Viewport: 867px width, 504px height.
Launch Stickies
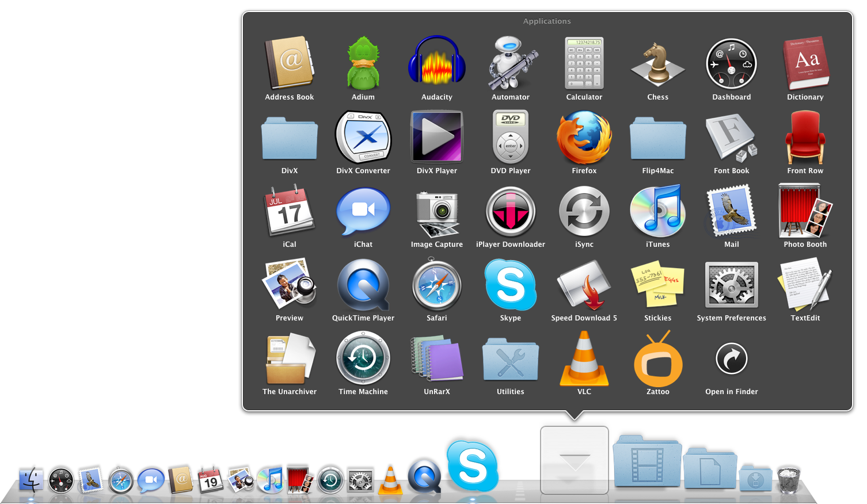(658, 284)
